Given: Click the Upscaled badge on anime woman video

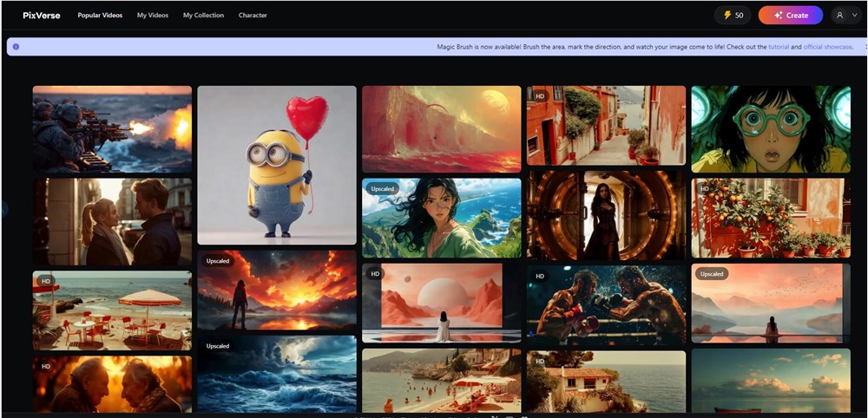Looking at the screenshot, I should point(383,188).
